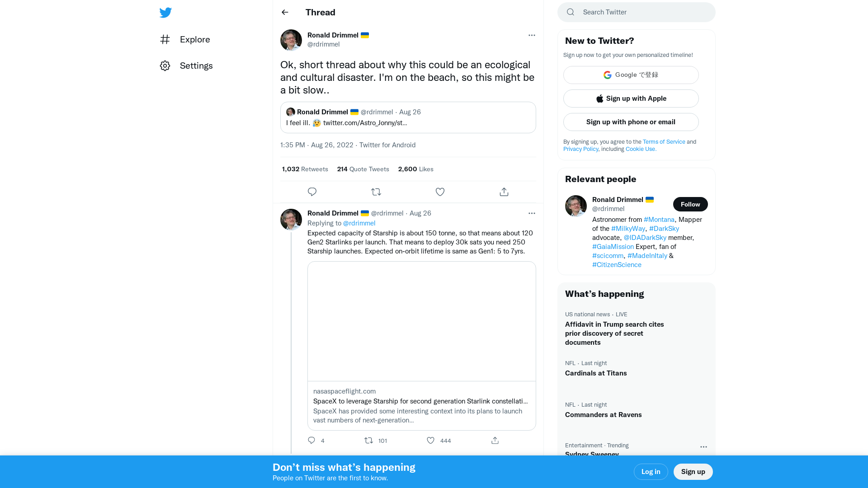This screenshot has width=868, height=488.
Task: Open the quoted 'I feel ill' tweet
Action: pyautogui.click(x=408, y=117)
